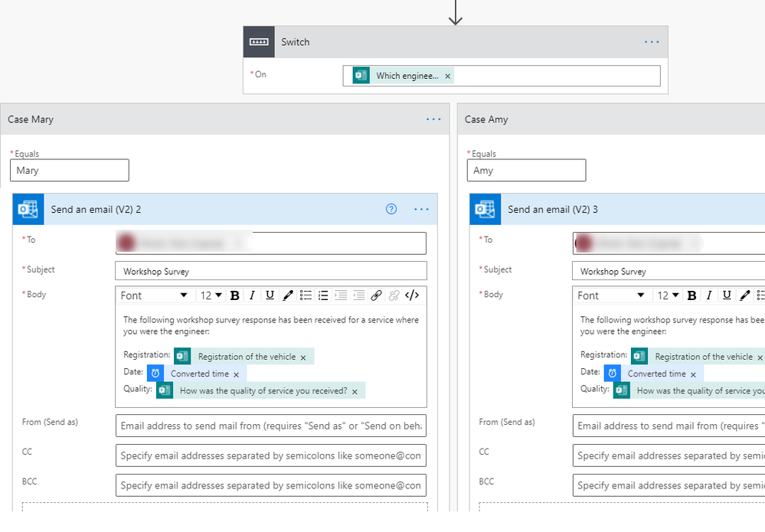Open the font size 12 dropdown in Case Amy body
The width and height of the screenshot is (765, 532).
668,295
